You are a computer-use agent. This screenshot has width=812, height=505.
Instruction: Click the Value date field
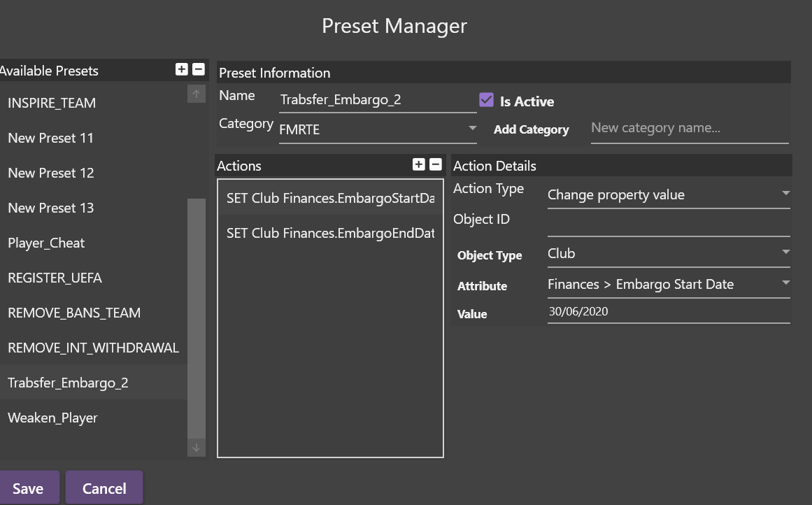click(x=668, y=312)
